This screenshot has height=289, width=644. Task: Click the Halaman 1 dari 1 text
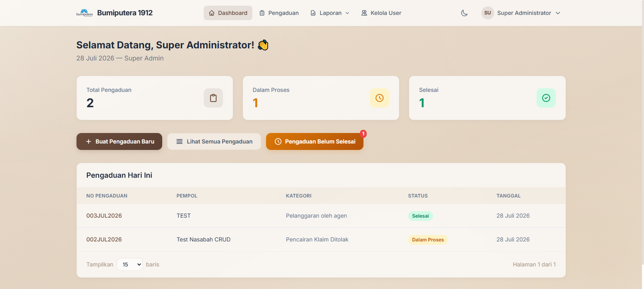(x=534, y=264)
